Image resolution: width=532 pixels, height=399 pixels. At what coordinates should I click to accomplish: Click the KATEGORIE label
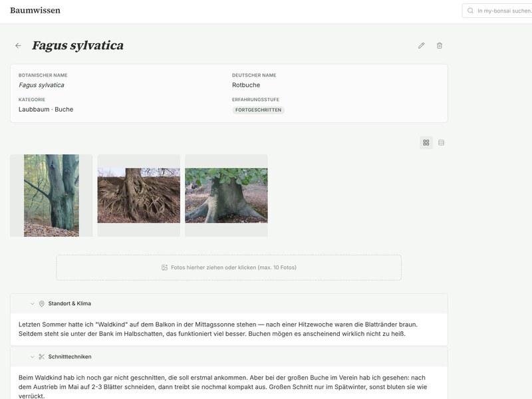32,100
